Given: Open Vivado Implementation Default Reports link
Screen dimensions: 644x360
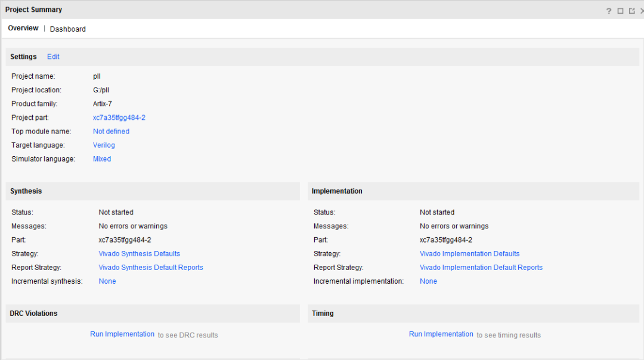Looking at the screenshot, I should pyautogui.click(x=481, y=268).
